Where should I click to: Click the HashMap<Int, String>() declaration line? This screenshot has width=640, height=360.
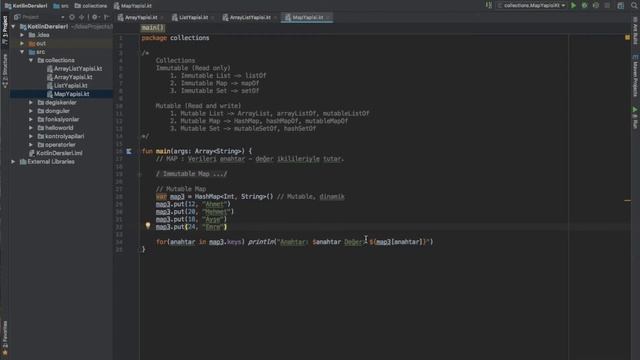coord(250,197)
